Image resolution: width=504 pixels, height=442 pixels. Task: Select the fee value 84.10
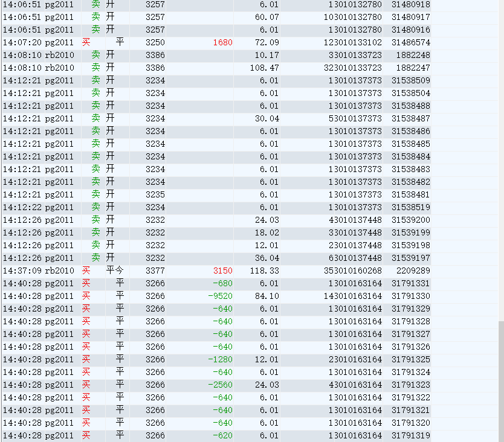coord(267,296)
